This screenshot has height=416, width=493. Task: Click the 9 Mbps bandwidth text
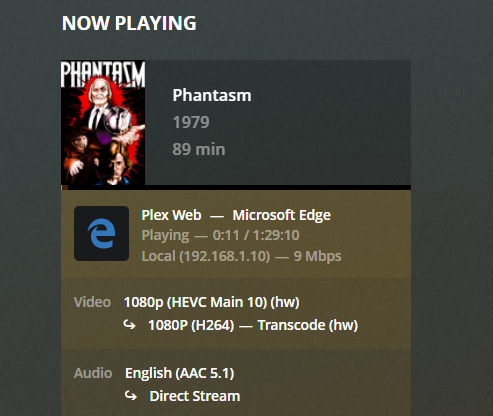318,256
